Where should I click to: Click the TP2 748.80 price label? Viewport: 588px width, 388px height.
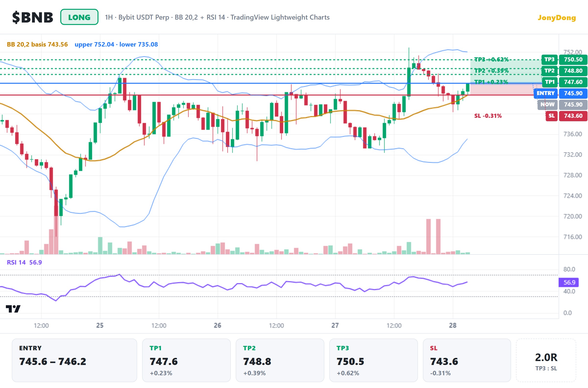(x=564, y=71)
